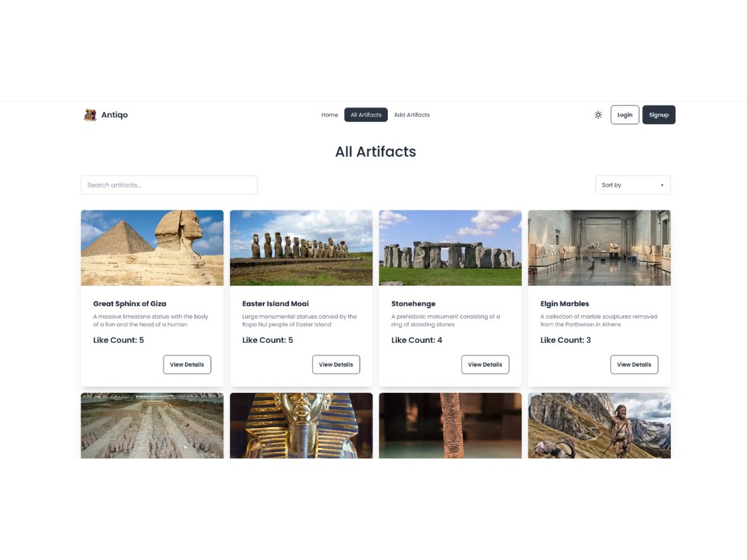
Task: Click the 'Like Count: 4' text
Action: 416,340
